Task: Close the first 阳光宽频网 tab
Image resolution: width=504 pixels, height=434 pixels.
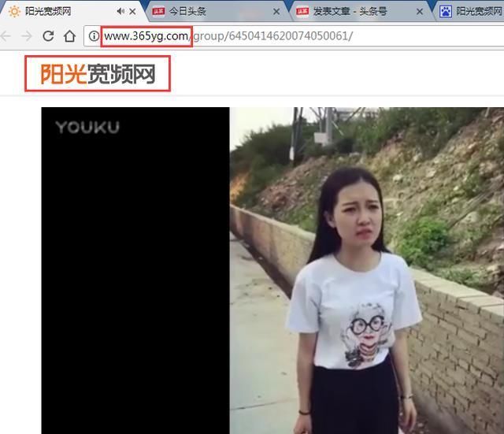Action: tap(132, 12)
